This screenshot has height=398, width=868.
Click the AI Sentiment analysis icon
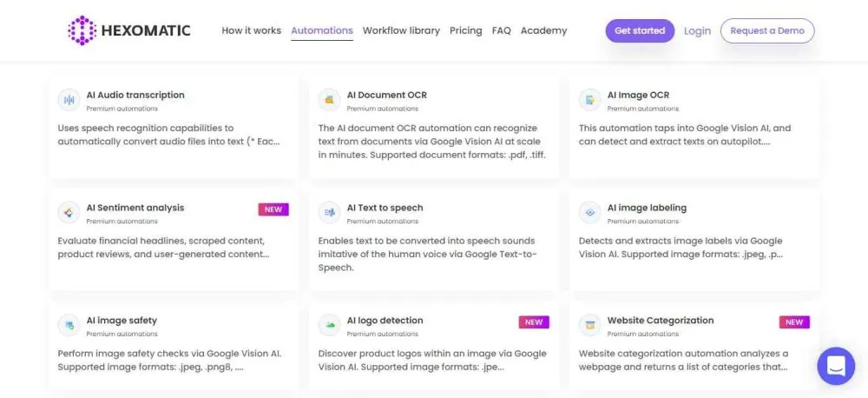point(69,213)
